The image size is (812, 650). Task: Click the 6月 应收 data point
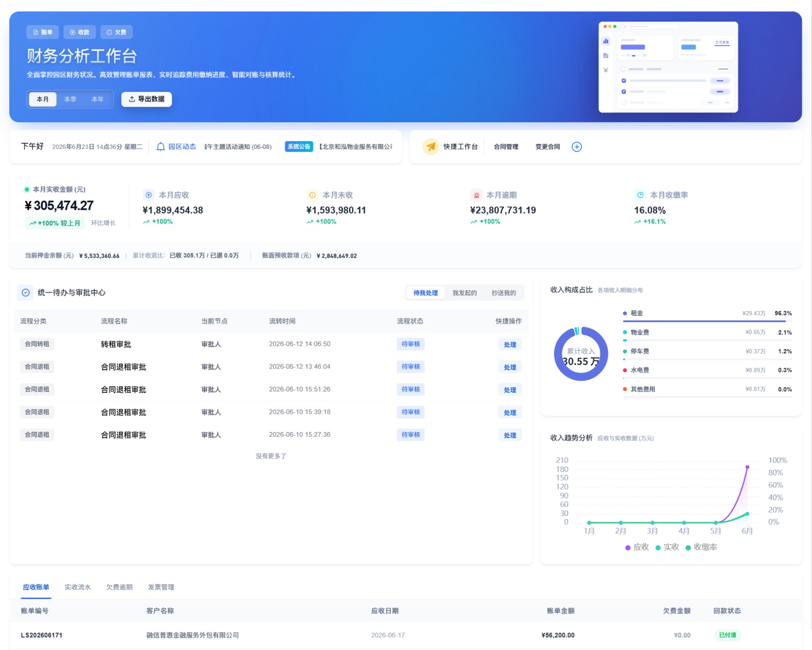(747, 467)
